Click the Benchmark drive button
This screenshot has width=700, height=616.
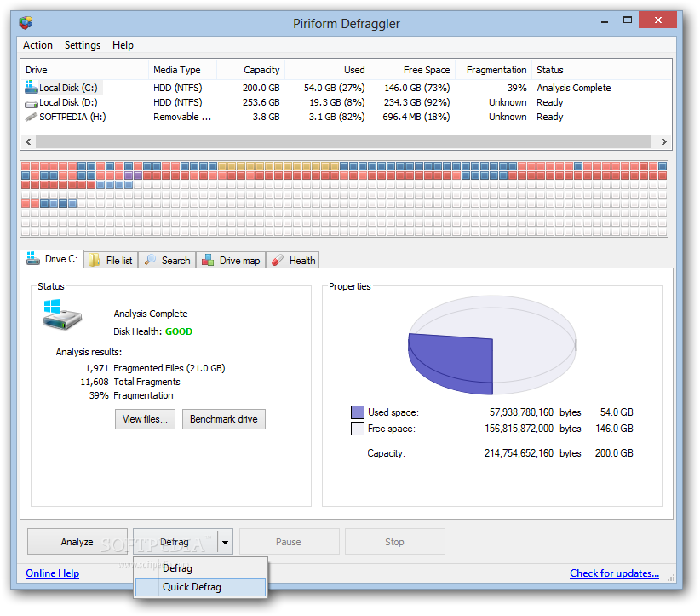tap(224, 419)
